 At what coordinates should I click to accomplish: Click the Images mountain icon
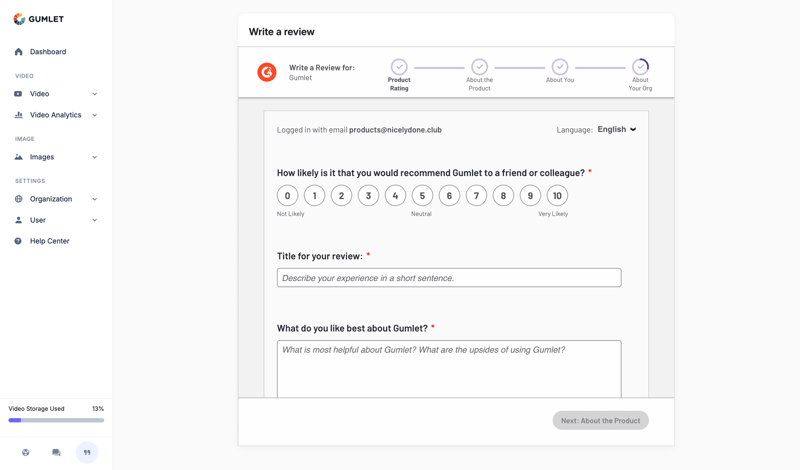(x=19, y=157)
